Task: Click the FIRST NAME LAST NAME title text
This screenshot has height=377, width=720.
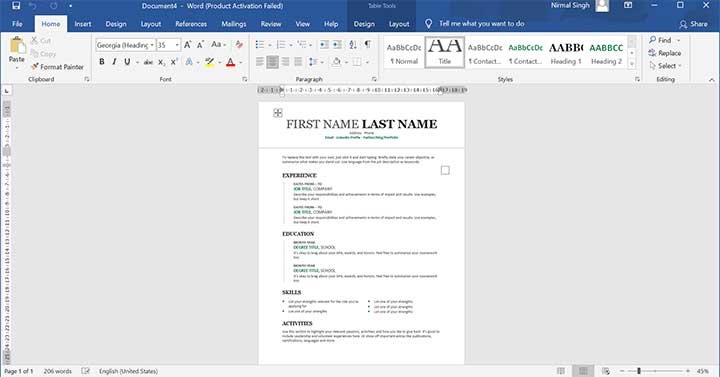Action: [361, 124]
